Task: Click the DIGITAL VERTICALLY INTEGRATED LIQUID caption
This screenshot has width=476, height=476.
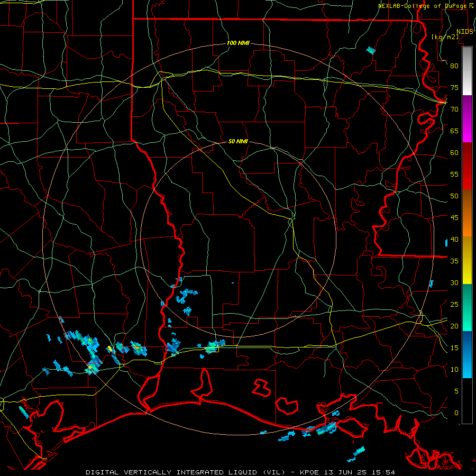Action: tap(185, 472)
